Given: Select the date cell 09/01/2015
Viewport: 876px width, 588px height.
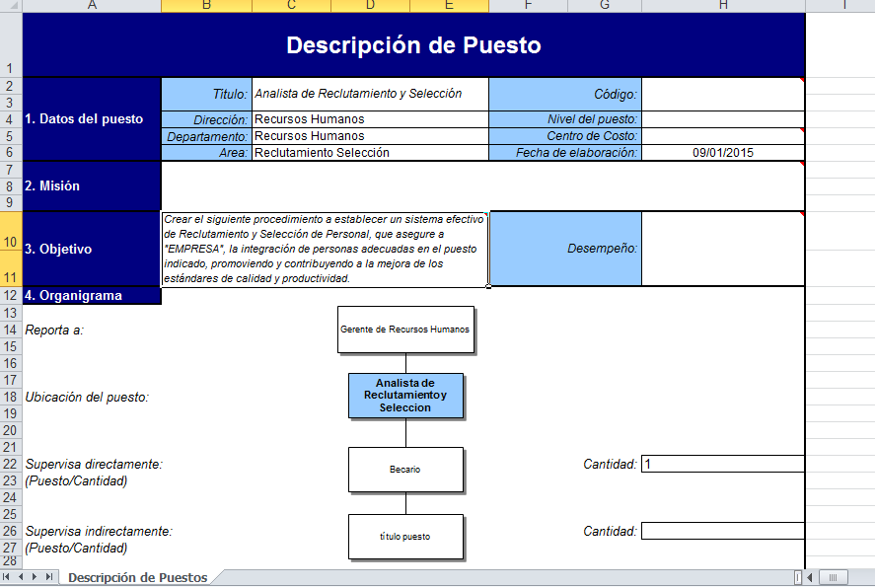Looking at the screenshot, I should click(x=723, y=153).
